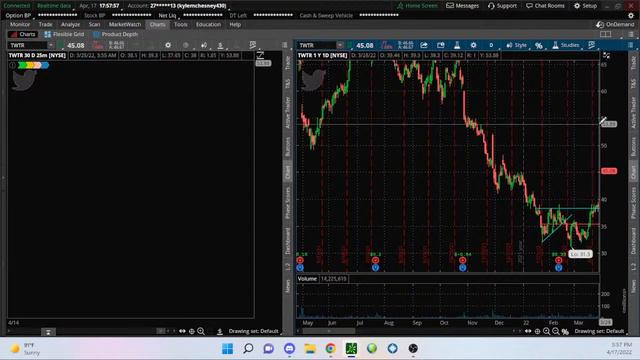
Task: Open the D timeframe selector on right chart
Action: point(491,45)
